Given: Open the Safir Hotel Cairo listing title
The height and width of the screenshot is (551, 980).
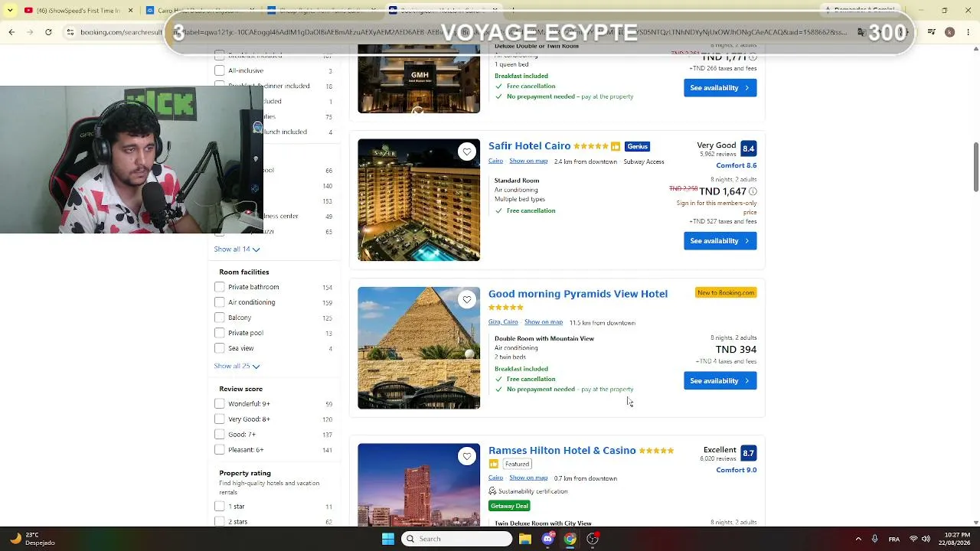Looking at the screenshot, I should click(x=529, y=146).
